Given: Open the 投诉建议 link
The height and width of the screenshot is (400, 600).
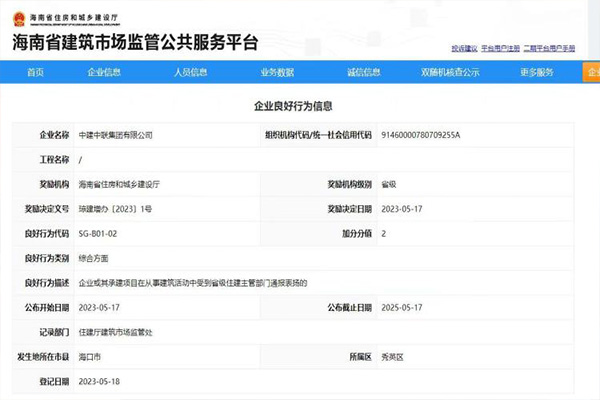Looking at the screenshot, I should (464, 47).
